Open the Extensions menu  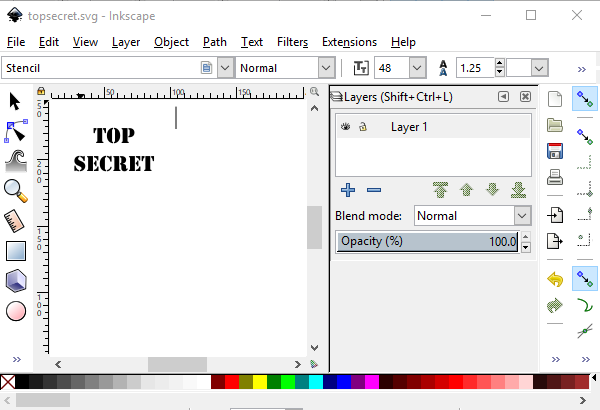click(349, 42)
